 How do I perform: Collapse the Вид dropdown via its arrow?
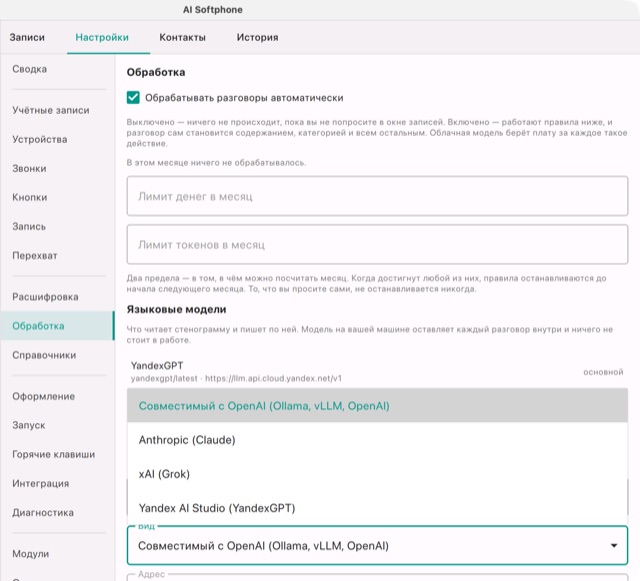[x=613, y=545]
